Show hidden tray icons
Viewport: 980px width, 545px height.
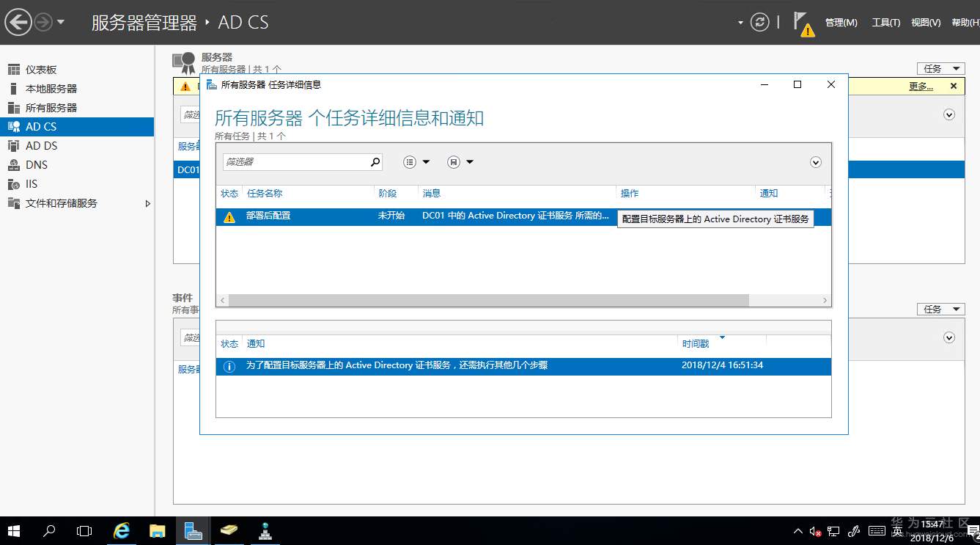798,531
